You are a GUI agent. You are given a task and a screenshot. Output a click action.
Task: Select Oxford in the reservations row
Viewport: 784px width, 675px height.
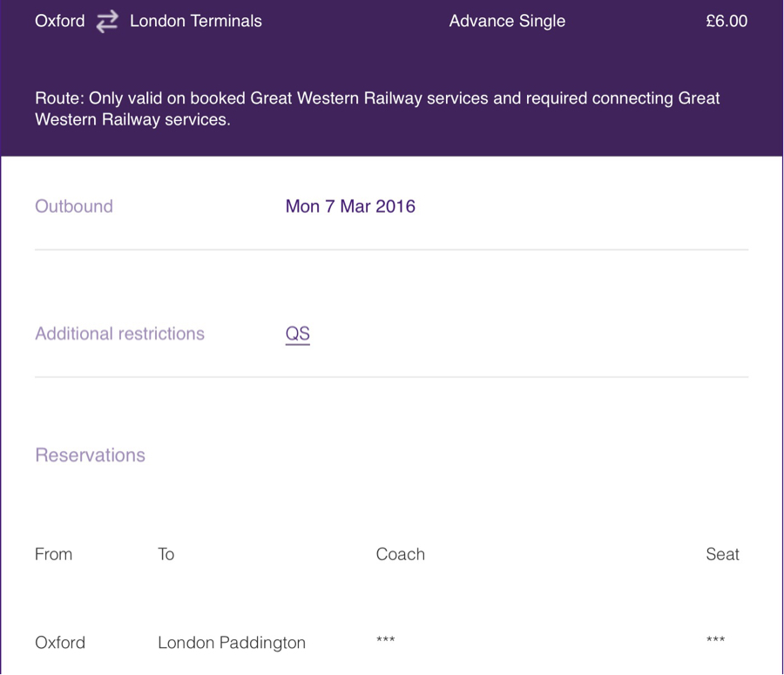60,643
